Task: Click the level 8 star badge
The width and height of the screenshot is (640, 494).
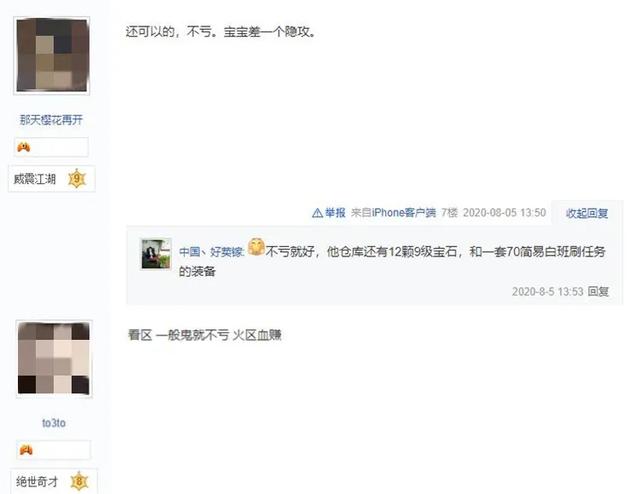Action: [79, 481]
